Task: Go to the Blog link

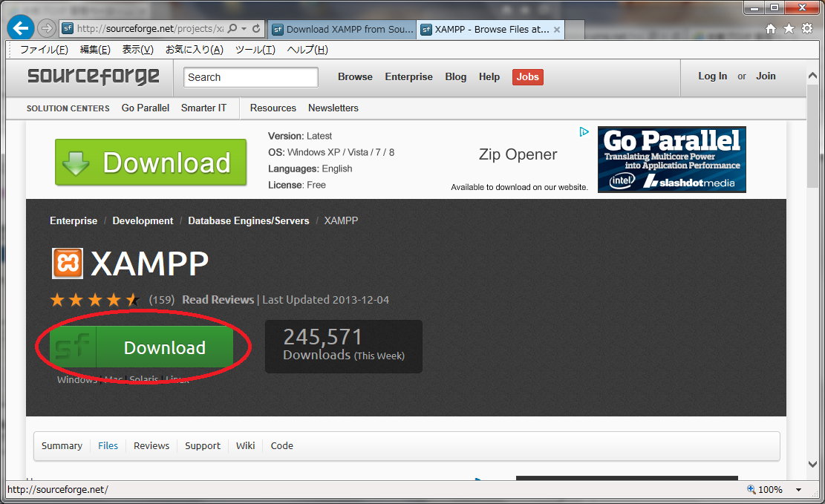Action: [456, 76]
